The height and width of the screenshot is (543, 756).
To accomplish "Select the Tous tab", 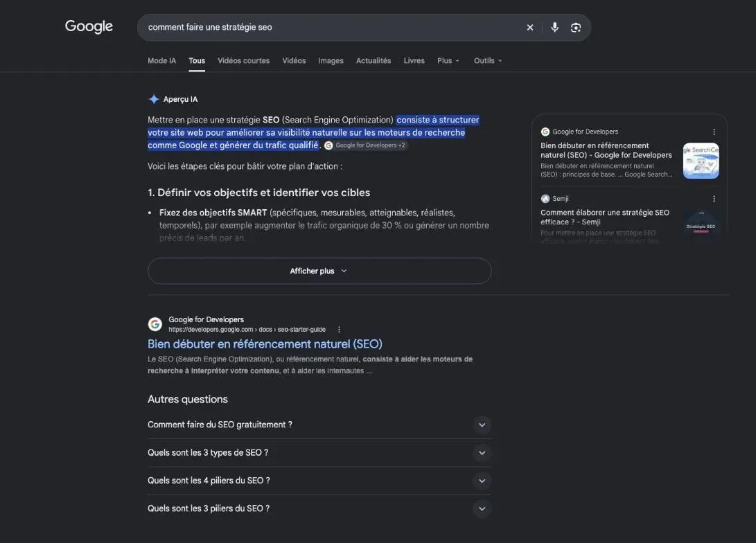I will coord(197,61).
